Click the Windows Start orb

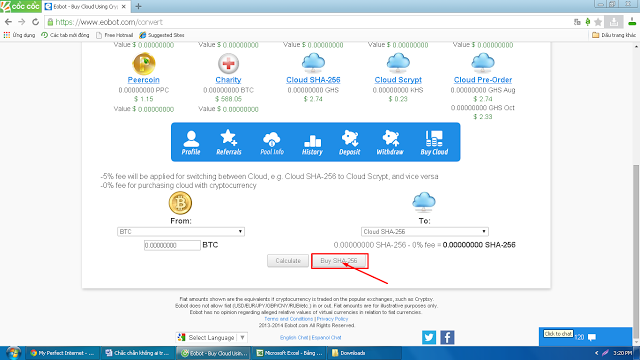13,353
